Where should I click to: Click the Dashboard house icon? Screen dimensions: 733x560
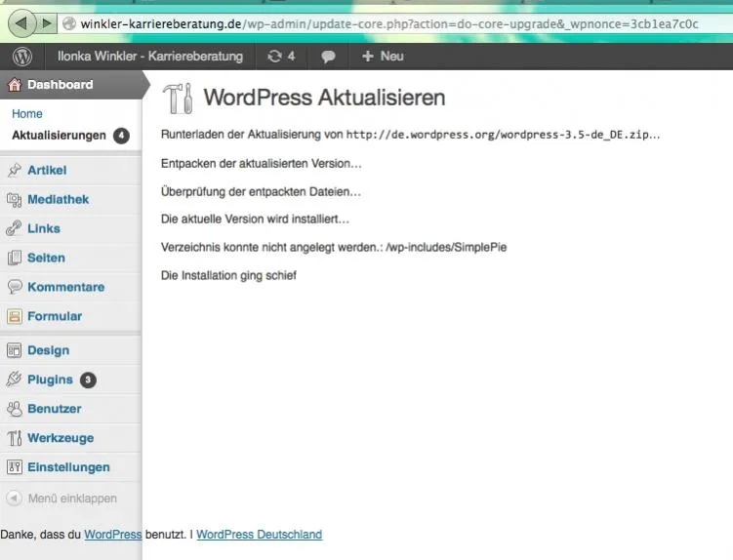click(15, 85)
